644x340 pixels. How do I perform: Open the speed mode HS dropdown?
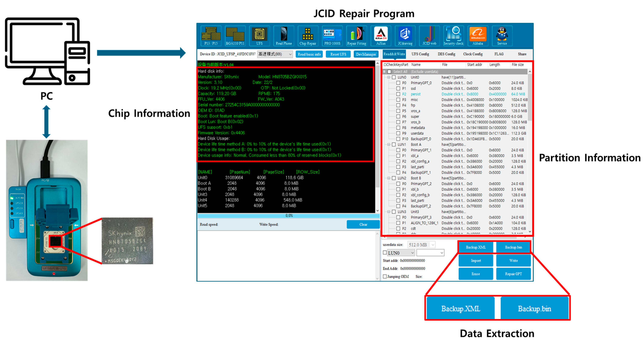pyautogui.click(x=275, y=54)
